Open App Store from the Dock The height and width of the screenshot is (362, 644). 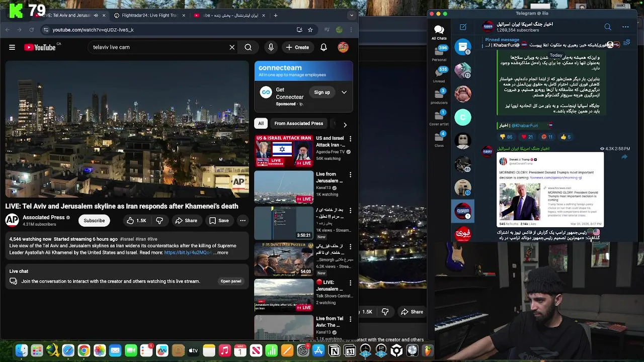click(x=318, y=351)
